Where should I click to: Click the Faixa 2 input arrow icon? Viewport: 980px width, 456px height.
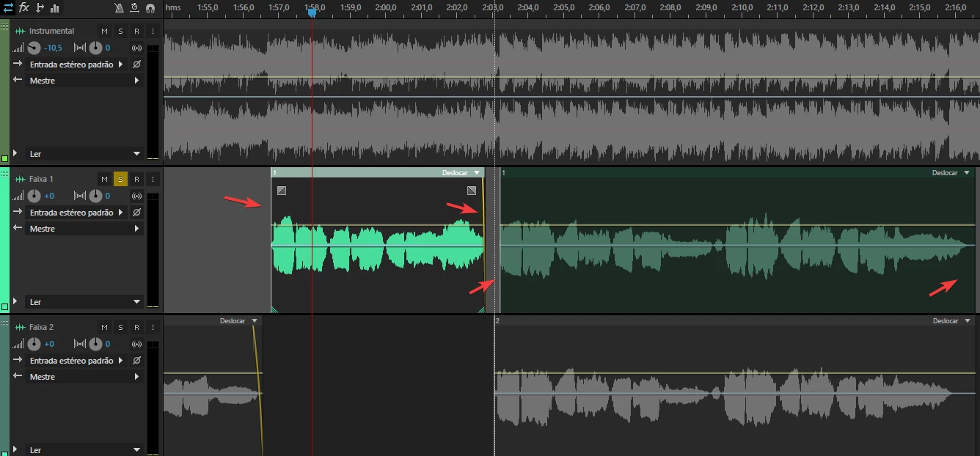18,360
